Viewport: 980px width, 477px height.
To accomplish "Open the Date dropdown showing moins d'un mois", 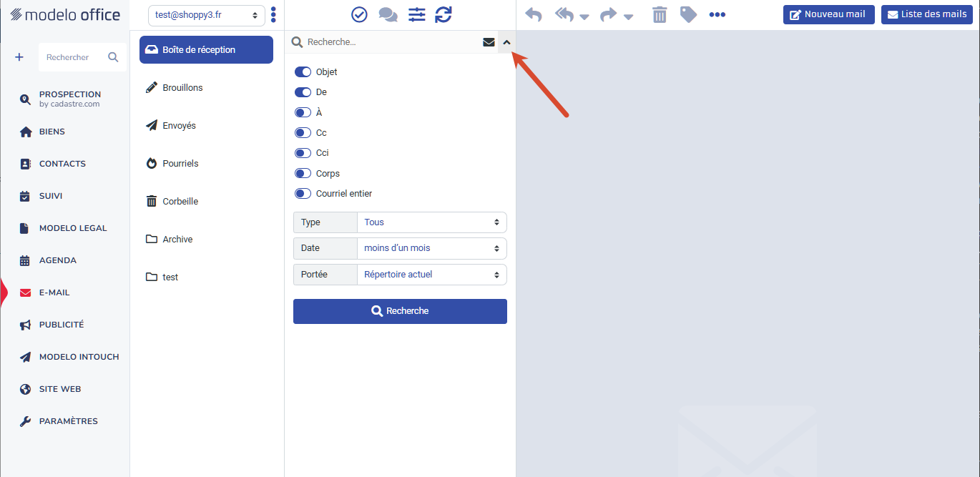I will pos(432,248).
